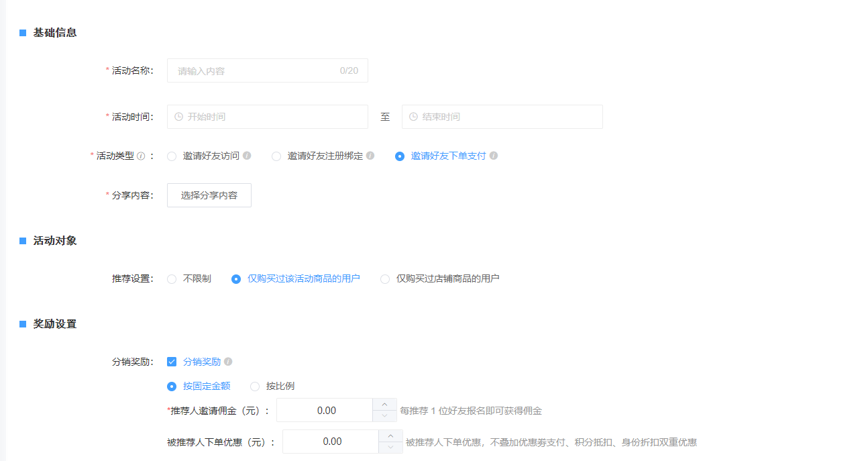Click clock icon in 开始时间 field
Screen dimensions: 868x461
click(x=178, y=117)
